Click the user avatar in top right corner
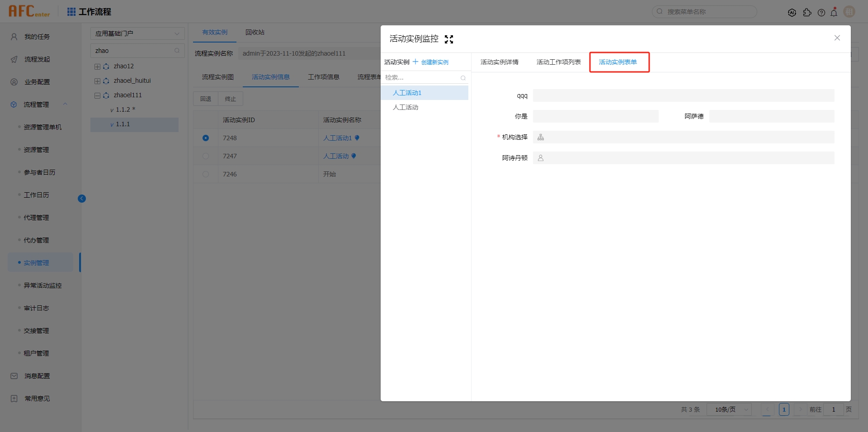868x432 pixels. point(849,12)
